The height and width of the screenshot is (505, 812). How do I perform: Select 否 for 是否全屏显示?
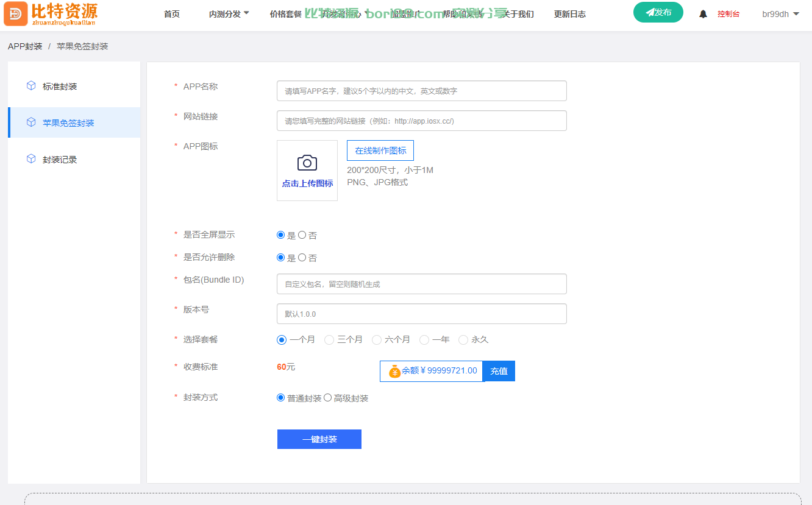pyautogui.click(x=302, y=235)
